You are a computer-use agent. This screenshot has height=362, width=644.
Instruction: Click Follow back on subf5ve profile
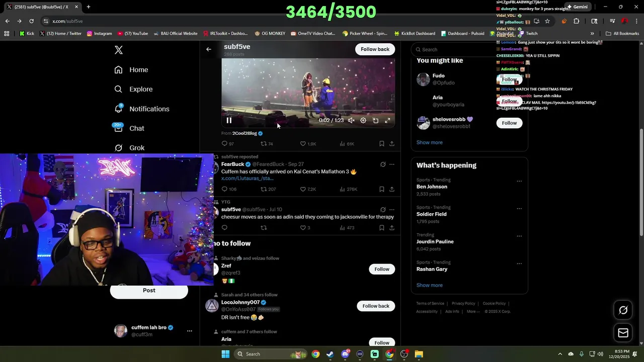375,49
